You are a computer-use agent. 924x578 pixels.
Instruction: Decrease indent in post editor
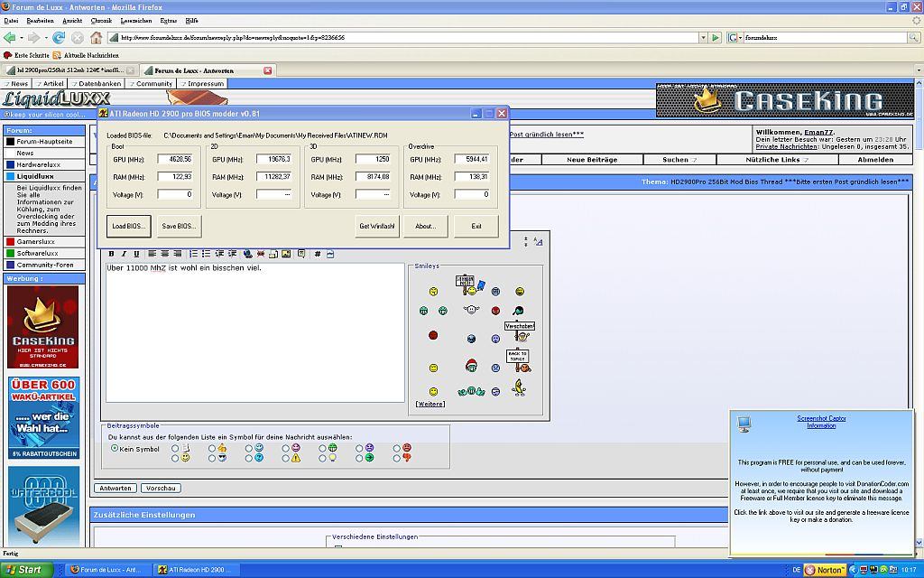219,254
